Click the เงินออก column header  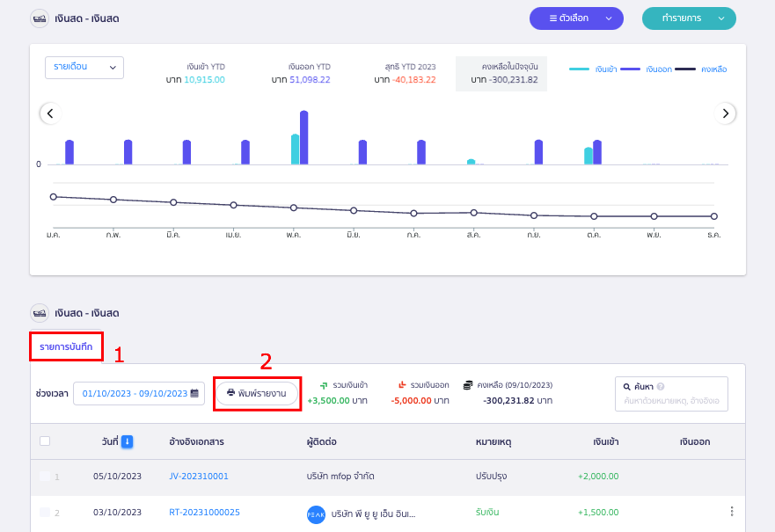[694, 441]
